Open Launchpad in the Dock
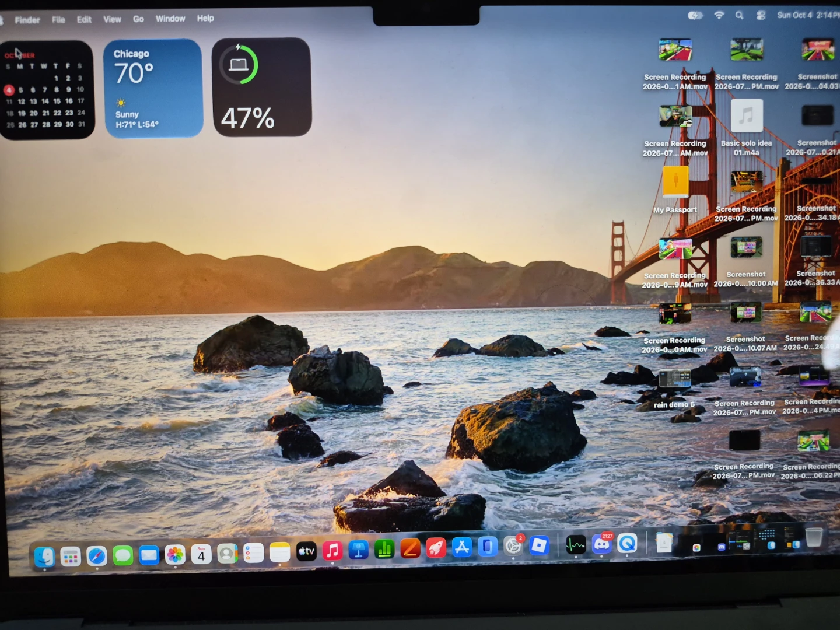 tap(71, 556)
